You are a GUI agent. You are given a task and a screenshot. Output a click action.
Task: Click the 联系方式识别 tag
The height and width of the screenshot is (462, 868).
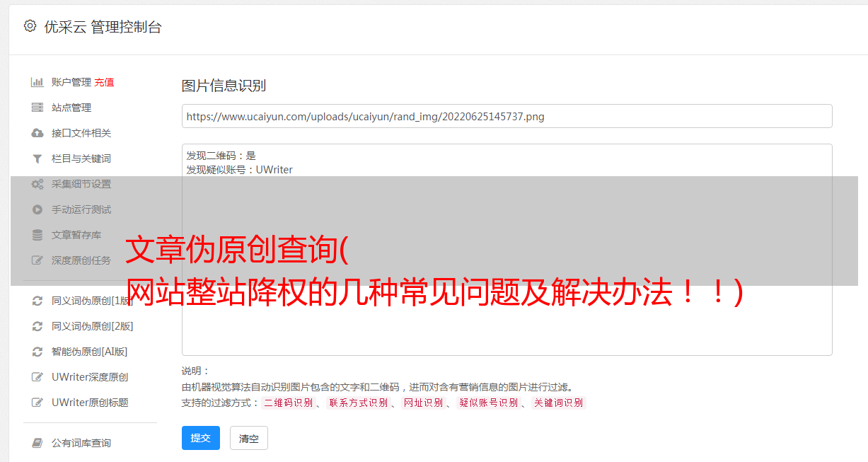[358, 403]
